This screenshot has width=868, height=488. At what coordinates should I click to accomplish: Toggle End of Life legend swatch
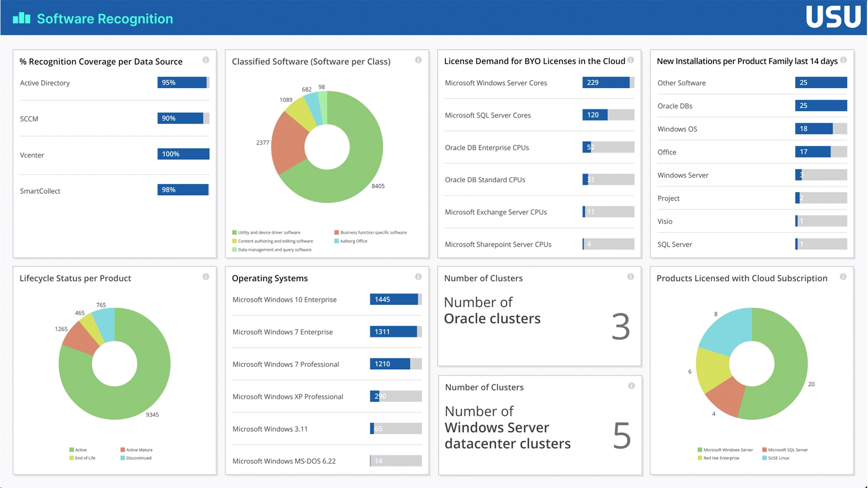71,458
